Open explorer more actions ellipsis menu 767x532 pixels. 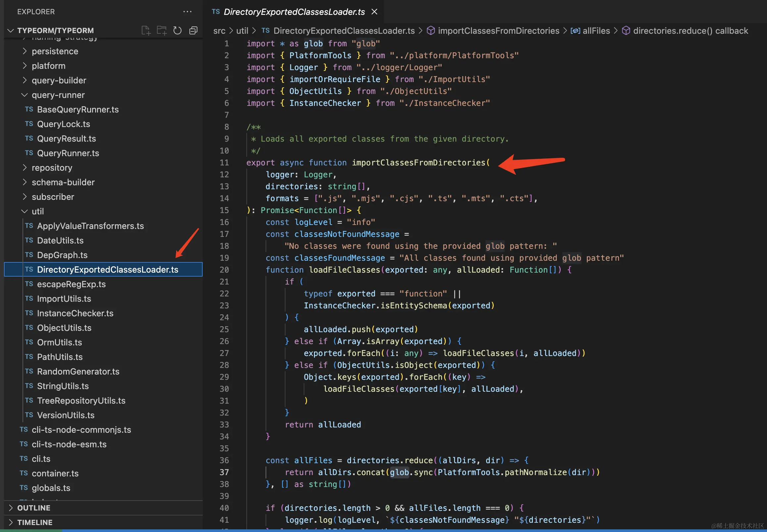click(187, 12)
